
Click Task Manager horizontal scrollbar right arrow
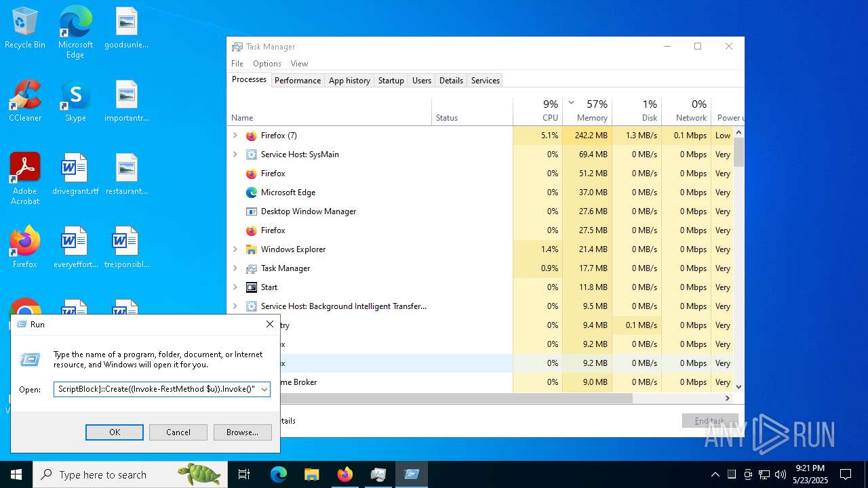tap(728, 399)
